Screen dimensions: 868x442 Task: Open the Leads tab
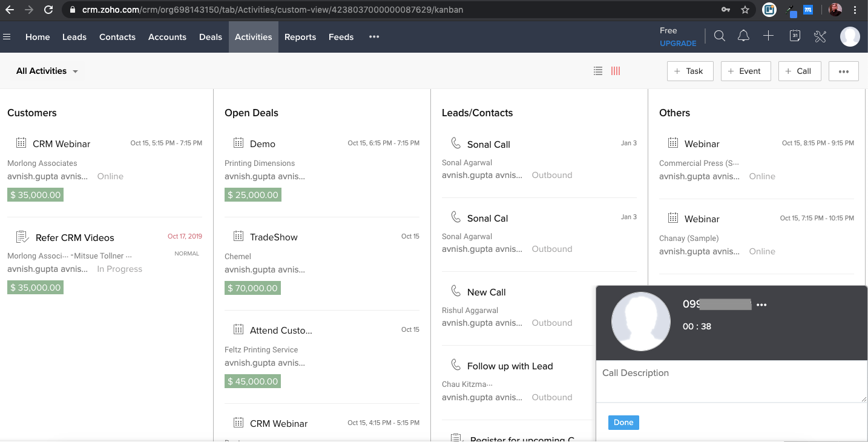pos(74,37)
